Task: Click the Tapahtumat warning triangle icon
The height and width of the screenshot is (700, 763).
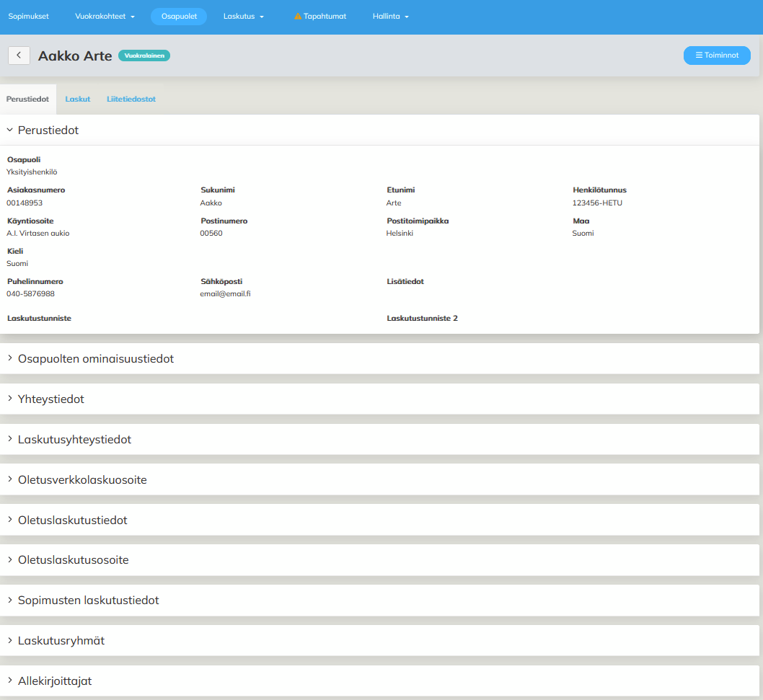Action: click(x=298, y=17)
